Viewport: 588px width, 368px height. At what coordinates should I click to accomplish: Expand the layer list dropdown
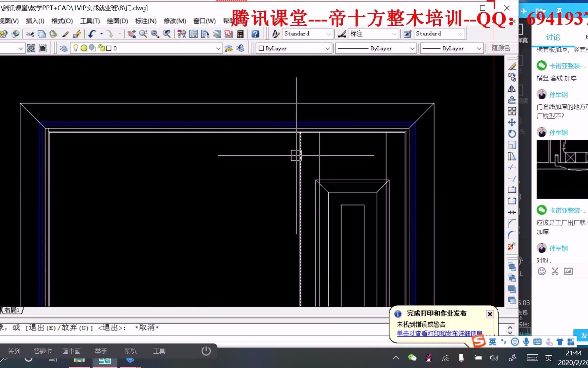[x=218, y=48]
